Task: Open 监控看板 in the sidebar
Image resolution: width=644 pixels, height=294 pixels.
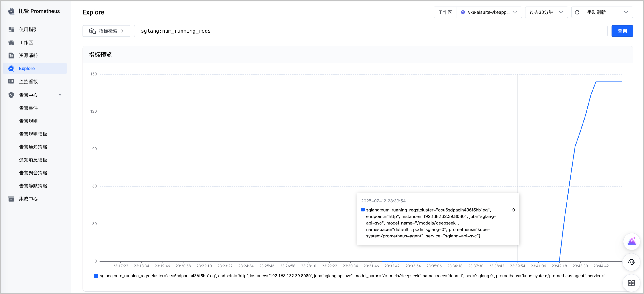Action: 35,82
